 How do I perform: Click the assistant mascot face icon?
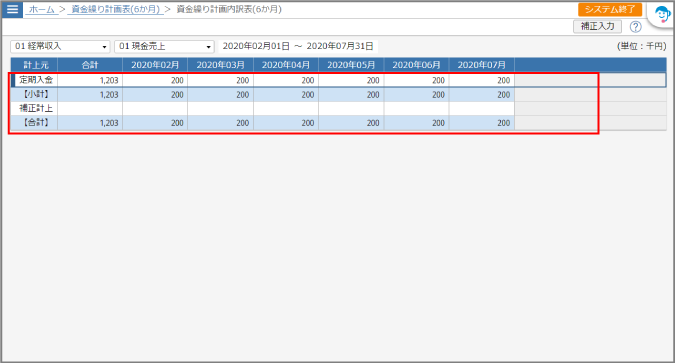[x=662, y=15]
